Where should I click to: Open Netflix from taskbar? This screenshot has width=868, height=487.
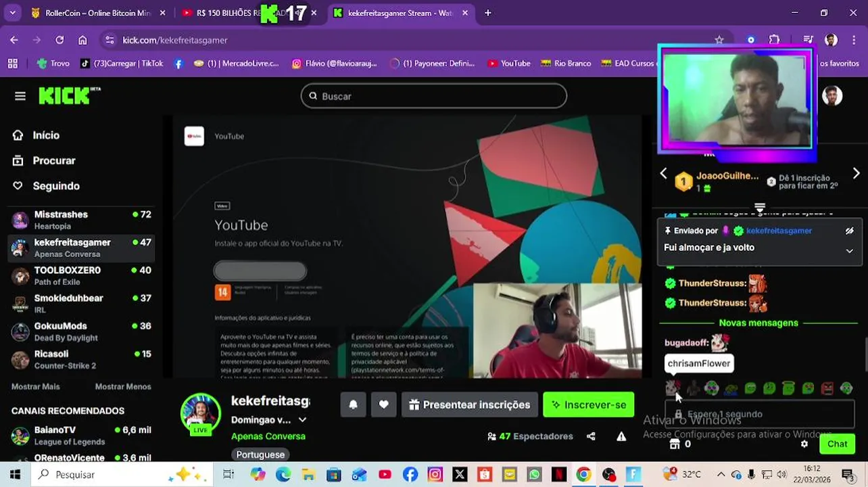tap(558, 475)
